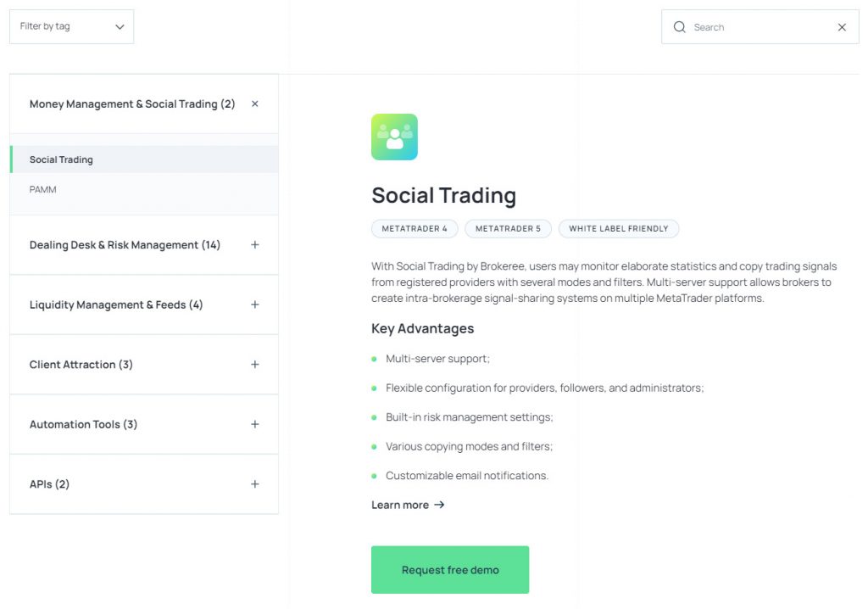Viewport: 868px width, 609px height.
Task: Click the search magnifier icon
Action: pos(679,27)
